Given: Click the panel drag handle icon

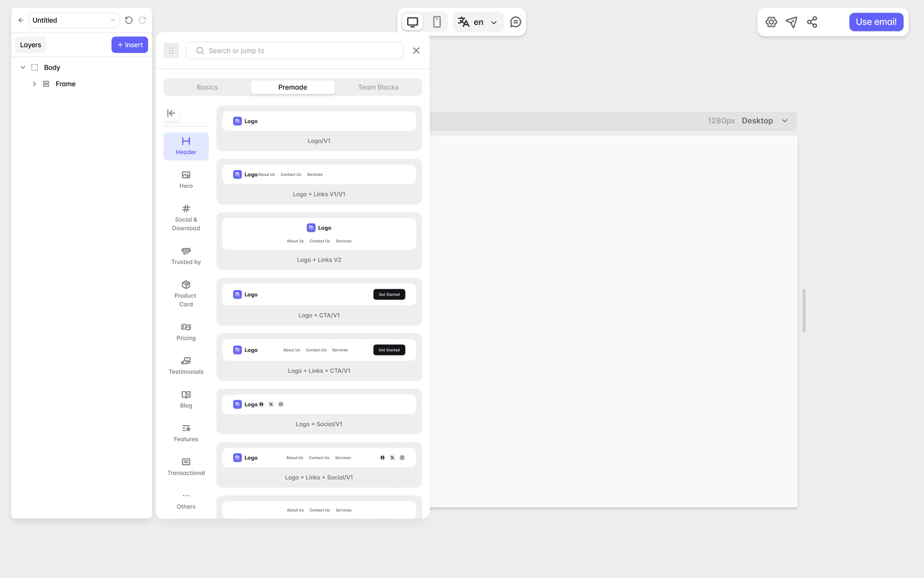Looking at the screenshot, I should point(171,50).
